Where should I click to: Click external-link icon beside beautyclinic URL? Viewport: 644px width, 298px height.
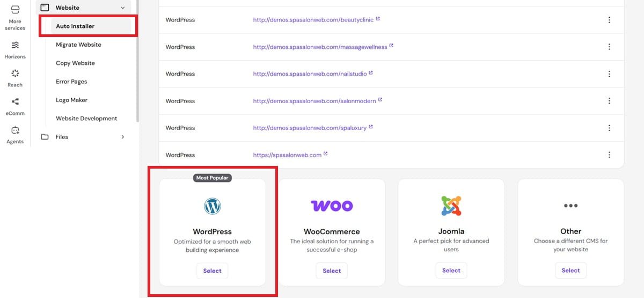378,19
